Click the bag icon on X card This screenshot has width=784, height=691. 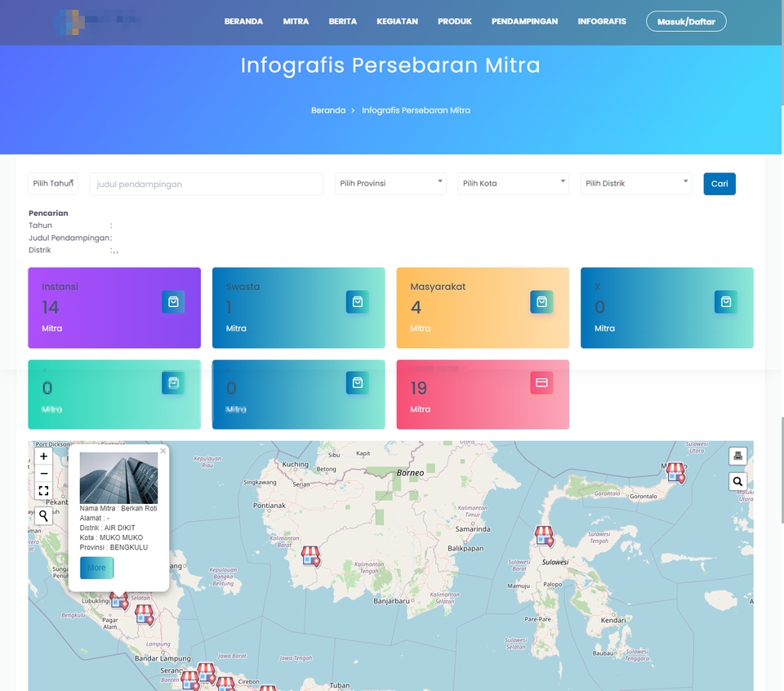click(726, 302)
